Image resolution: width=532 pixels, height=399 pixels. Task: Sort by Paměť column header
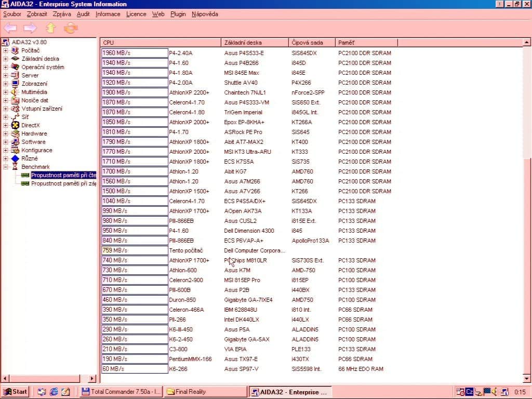pyautogui.click(x=366, y=43)
